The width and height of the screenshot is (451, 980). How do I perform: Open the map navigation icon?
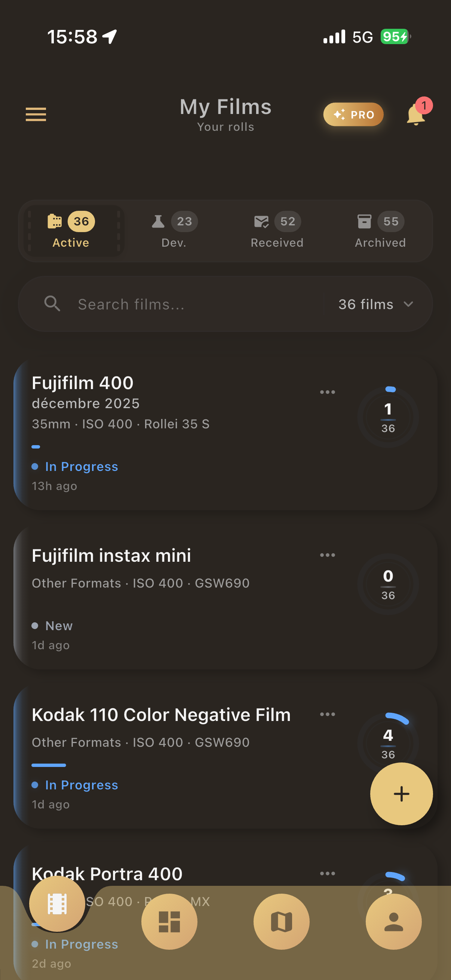(281, 921)
